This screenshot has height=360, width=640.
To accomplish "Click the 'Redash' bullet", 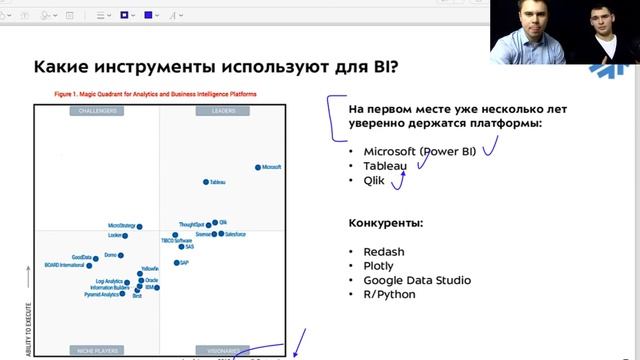I will [x=384, y=252].
